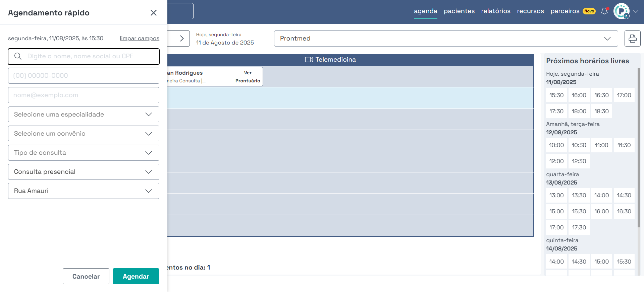The height and width of the screenshot is (292, 644).
Task: Open the Selecione um convênio dropdown
Action: coord(84,134)
